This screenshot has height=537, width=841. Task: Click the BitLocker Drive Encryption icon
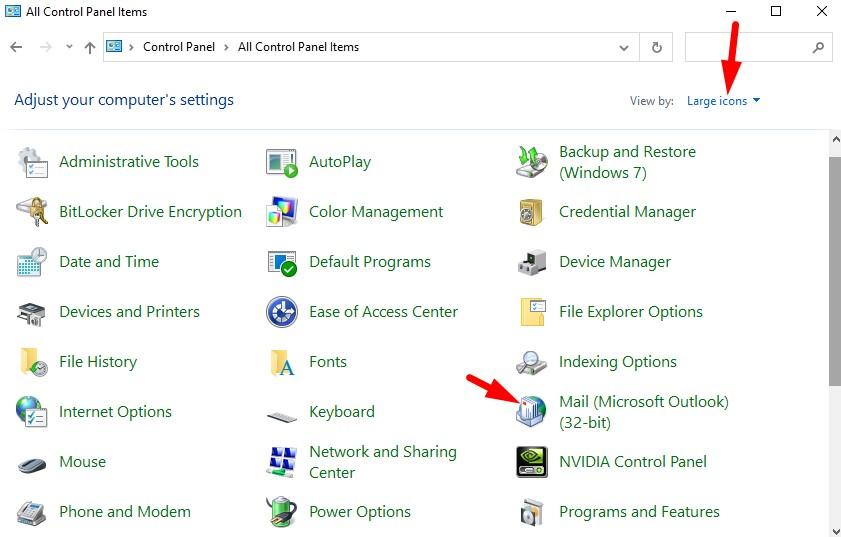pos(32,212)
